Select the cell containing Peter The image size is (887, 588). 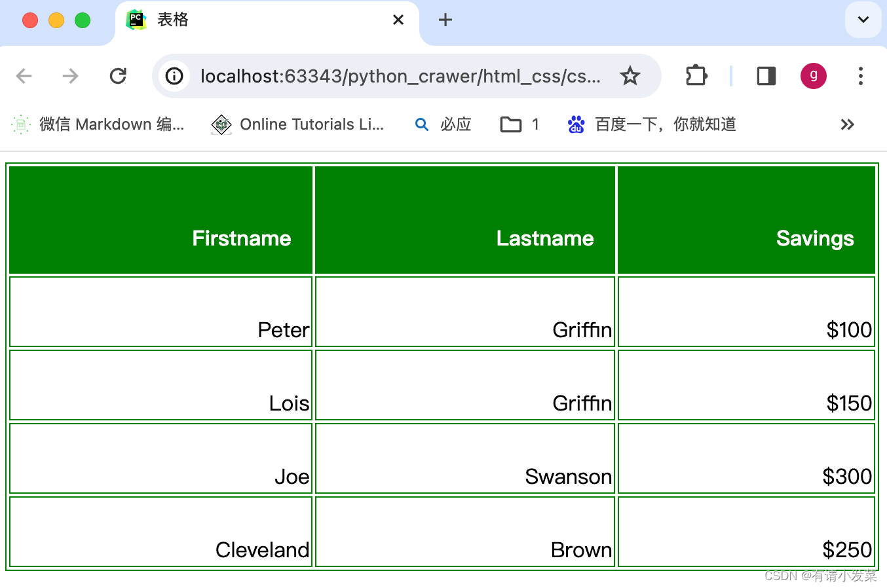tap(161, 312)
